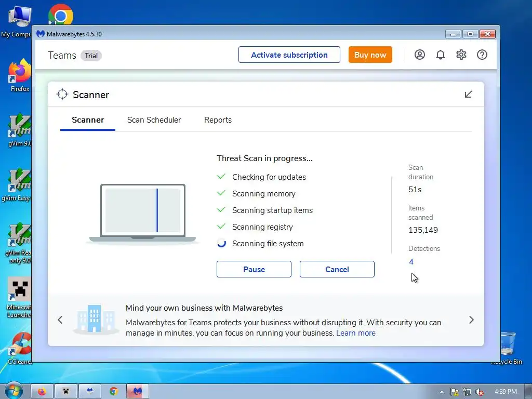Click the blue Malwarebytes installer taskbar icon
This screenshot has height=399, width=532.
click(x=90, y=392)
